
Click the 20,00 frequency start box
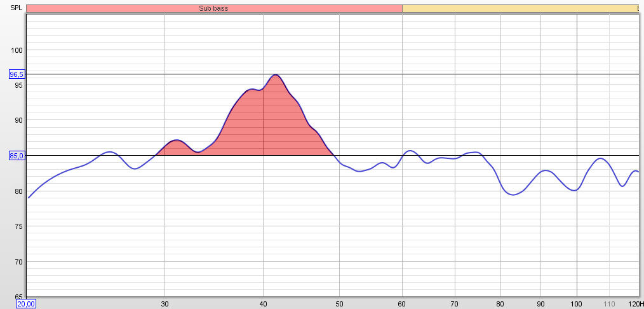point(27,304)
